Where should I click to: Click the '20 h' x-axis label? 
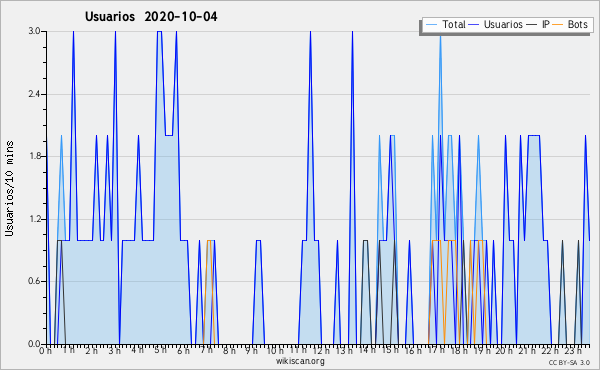[x=505, y=351]
